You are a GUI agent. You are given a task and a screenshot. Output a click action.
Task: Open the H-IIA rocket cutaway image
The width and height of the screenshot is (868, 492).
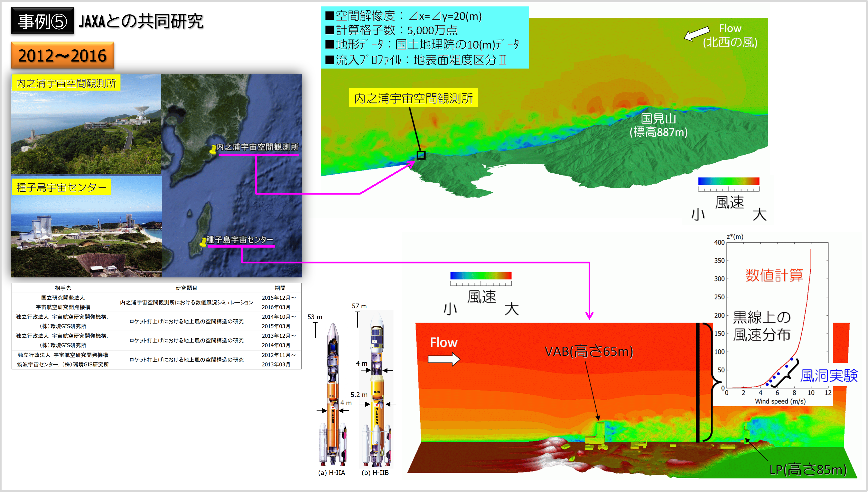pyautogui.click(x=332, y=394)
